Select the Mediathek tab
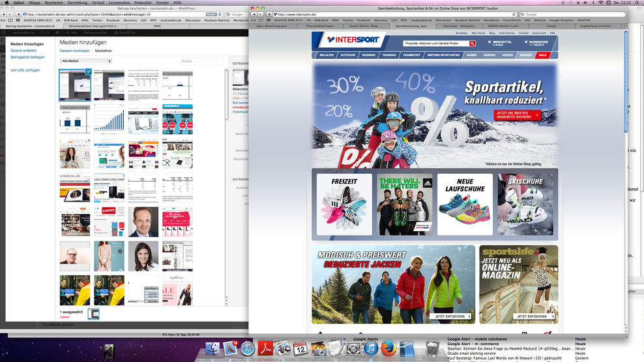Screen dimensions: 644x362 pos(103,51)
